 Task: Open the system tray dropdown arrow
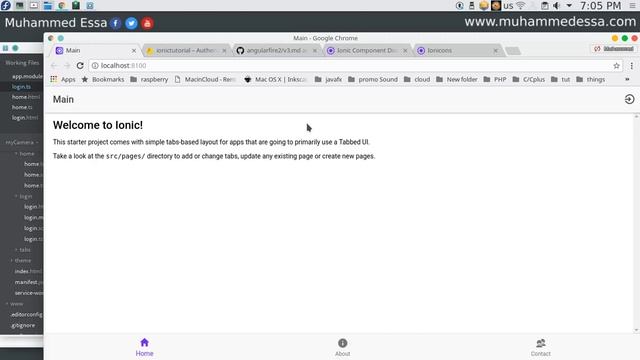point(569,6)
